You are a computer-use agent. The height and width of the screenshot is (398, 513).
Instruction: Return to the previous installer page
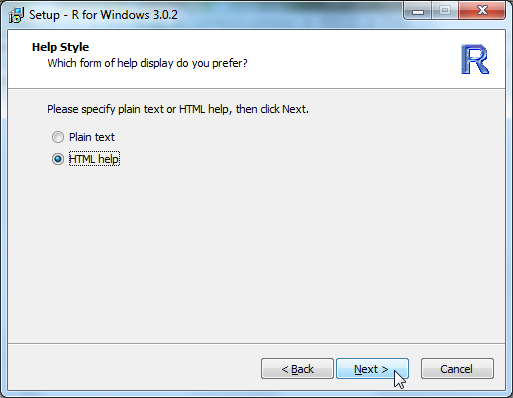[x=297, y=369]
